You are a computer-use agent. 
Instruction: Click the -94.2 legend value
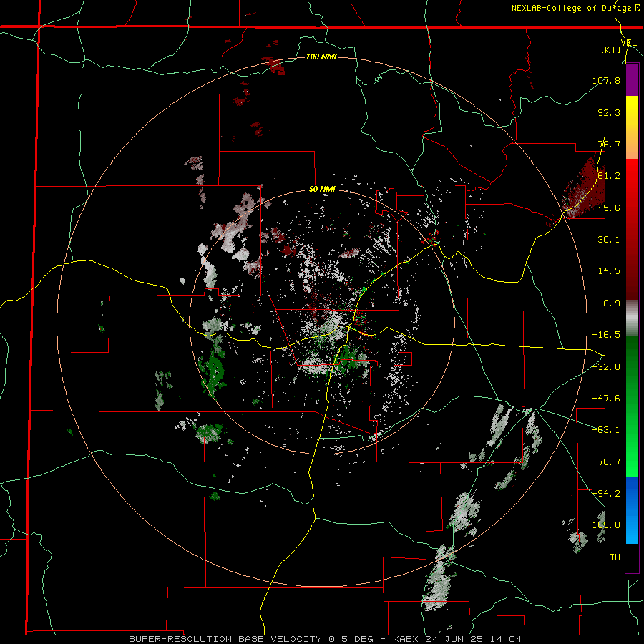tap(606, 493)
